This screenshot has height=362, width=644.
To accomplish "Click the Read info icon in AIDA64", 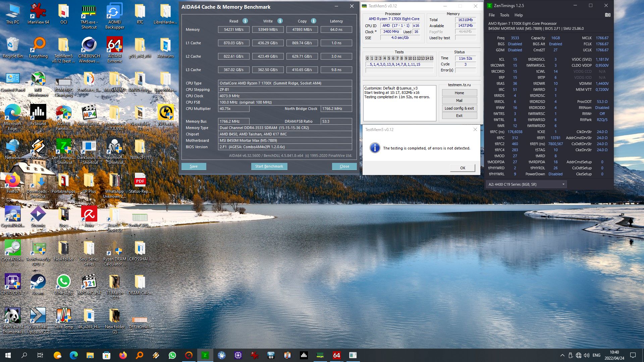I will tap(245, 21).
